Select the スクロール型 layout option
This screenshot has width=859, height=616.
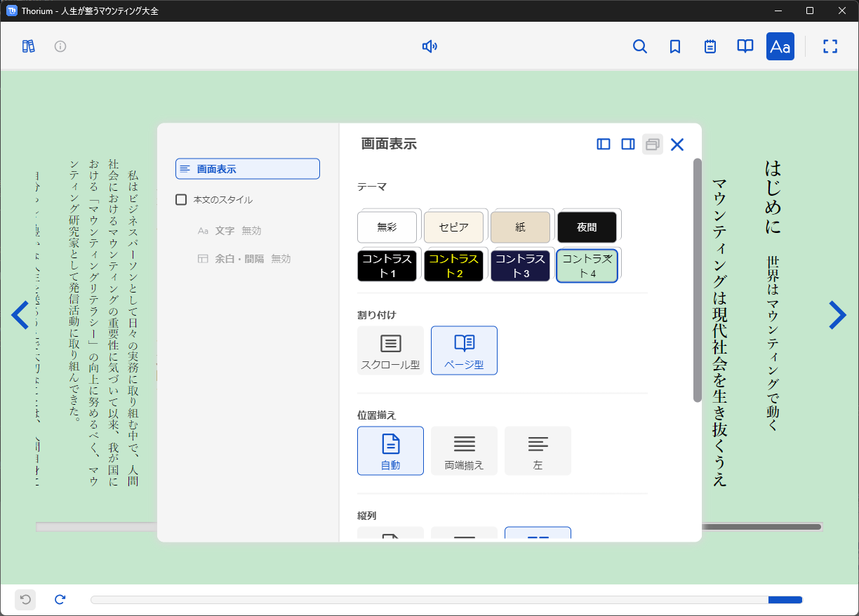click(x=390, y=350)
